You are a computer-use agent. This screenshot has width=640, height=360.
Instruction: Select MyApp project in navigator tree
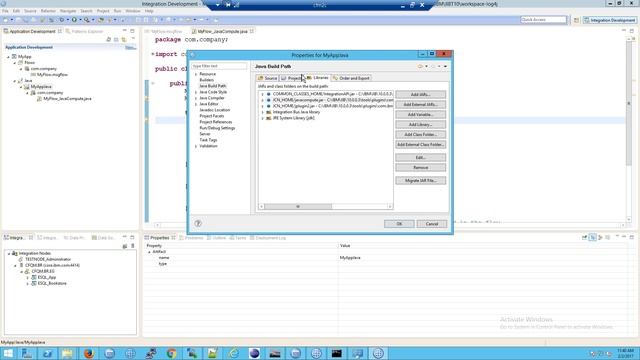(24, 57)
